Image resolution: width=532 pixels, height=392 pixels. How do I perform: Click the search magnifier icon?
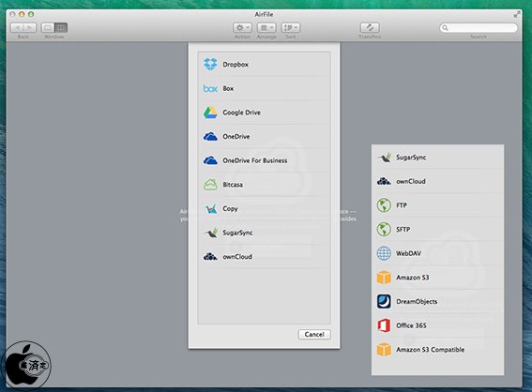[445, 28]
